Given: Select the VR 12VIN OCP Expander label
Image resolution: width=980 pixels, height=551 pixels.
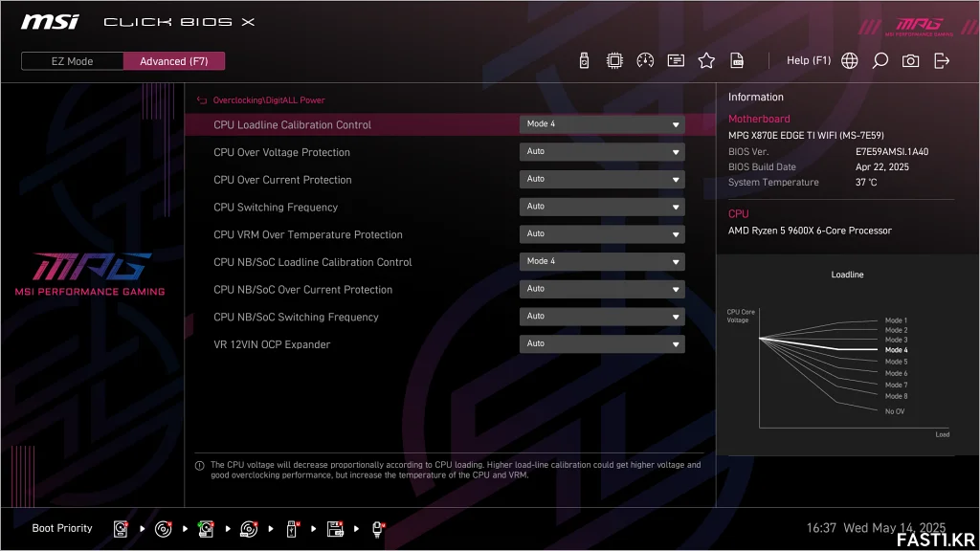Looking at the screenshot, I should point(271,344).
